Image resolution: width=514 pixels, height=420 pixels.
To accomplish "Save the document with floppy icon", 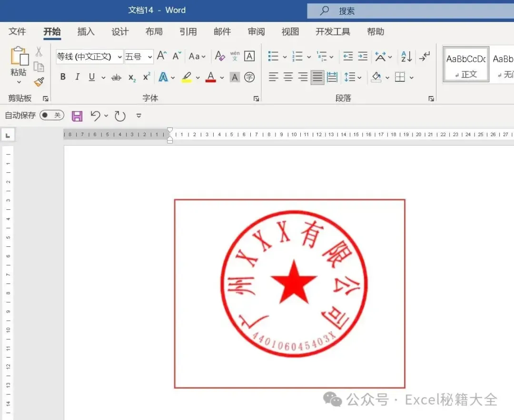I will click(x=77, y=116).
